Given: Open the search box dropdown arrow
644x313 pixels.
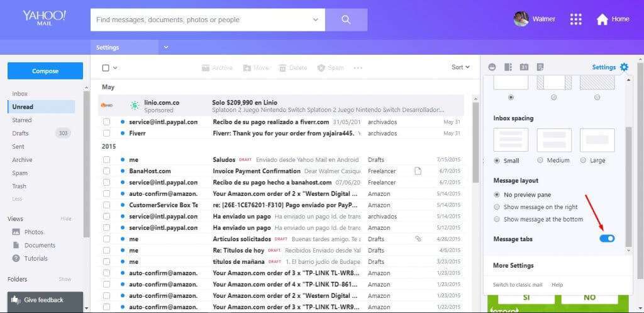Looking at the screenshot, I should tap(316, 20).
